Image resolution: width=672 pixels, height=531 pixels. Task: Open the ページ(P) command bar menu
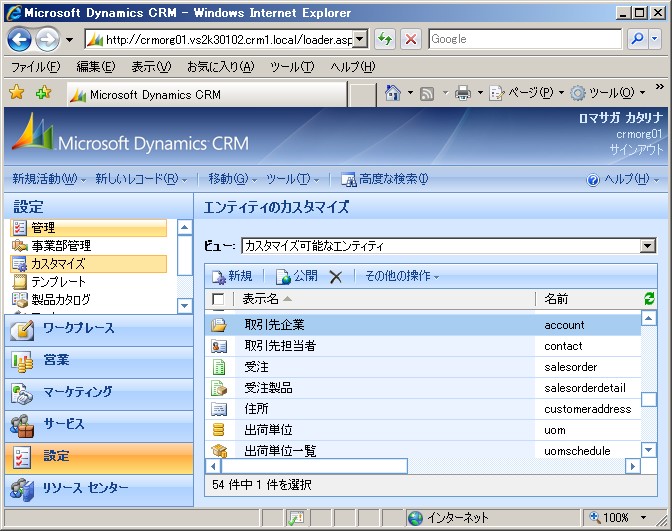point(527,93)
